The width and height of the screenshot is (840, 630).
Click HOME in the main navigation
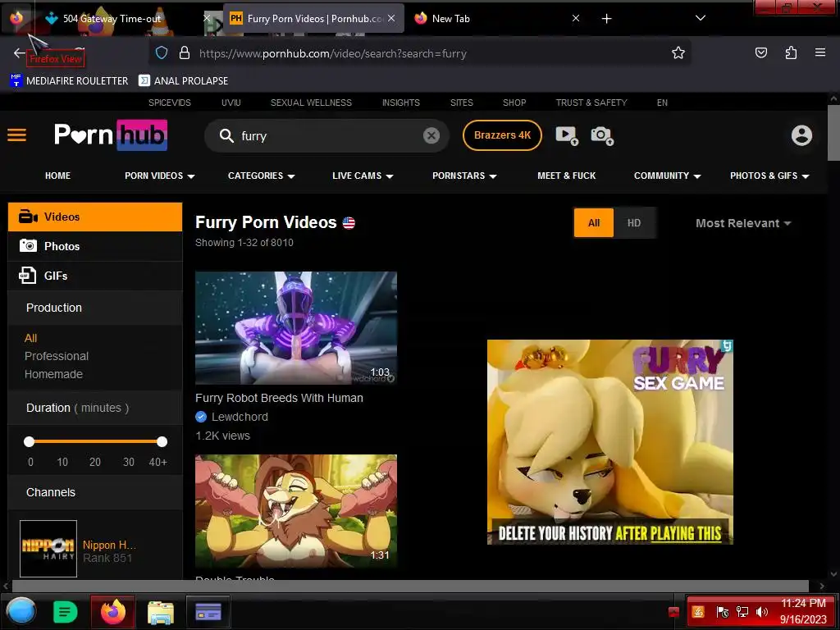pyautogui.click(x=58, y=176)
